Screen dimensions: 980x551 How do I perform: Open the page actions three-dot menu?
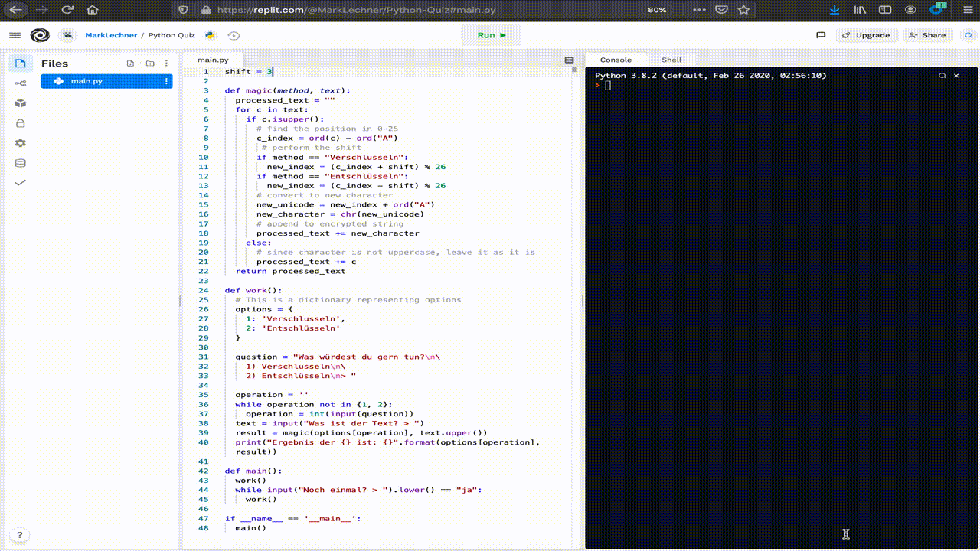point(698,10)
